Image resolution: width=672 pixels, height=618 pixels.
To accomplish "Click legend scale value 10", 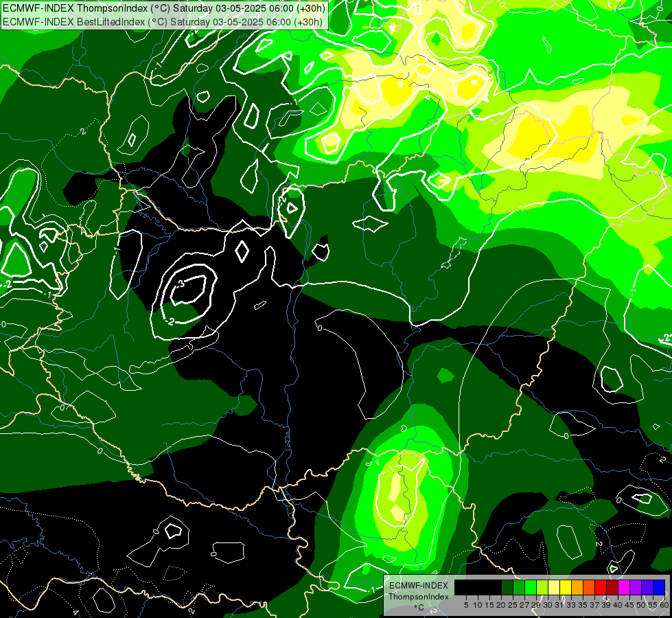I will [x=478, y=605].
